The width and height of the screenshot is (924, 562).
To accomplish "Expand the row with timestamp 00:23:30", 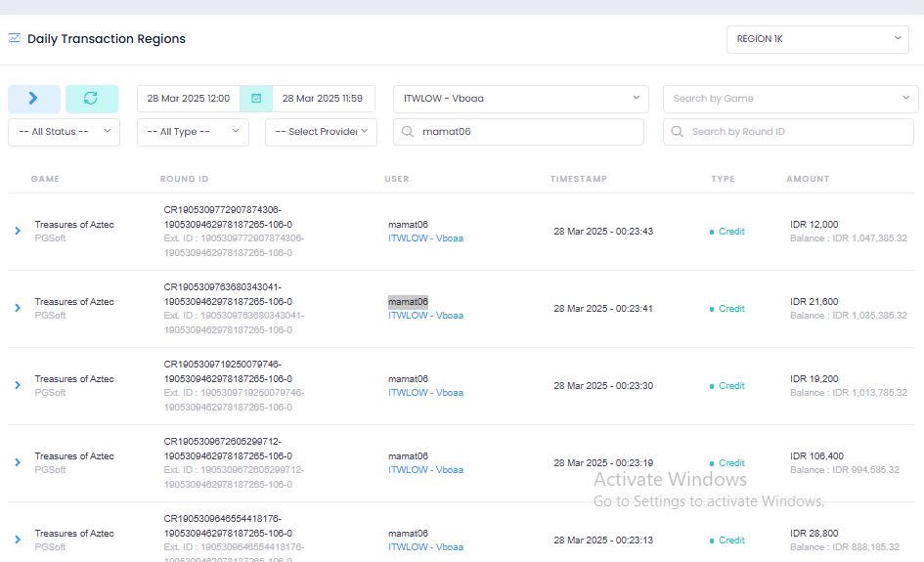I will 18,385.
